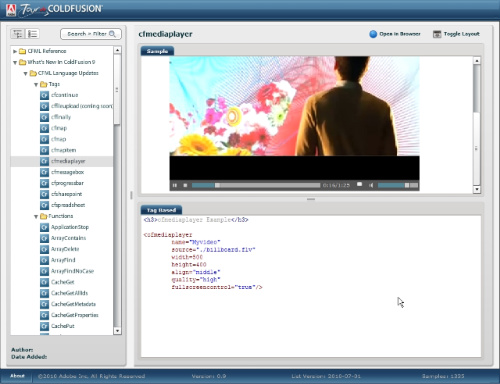Click the CF icon beside cfmessagebox
The height and width of the screenshot is (384, 500).
click(44, 172)
